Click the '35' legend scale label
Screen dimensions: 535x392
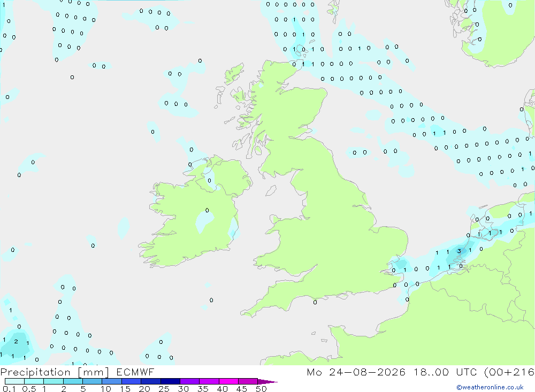pyautogui.click(x=203, y=389)
